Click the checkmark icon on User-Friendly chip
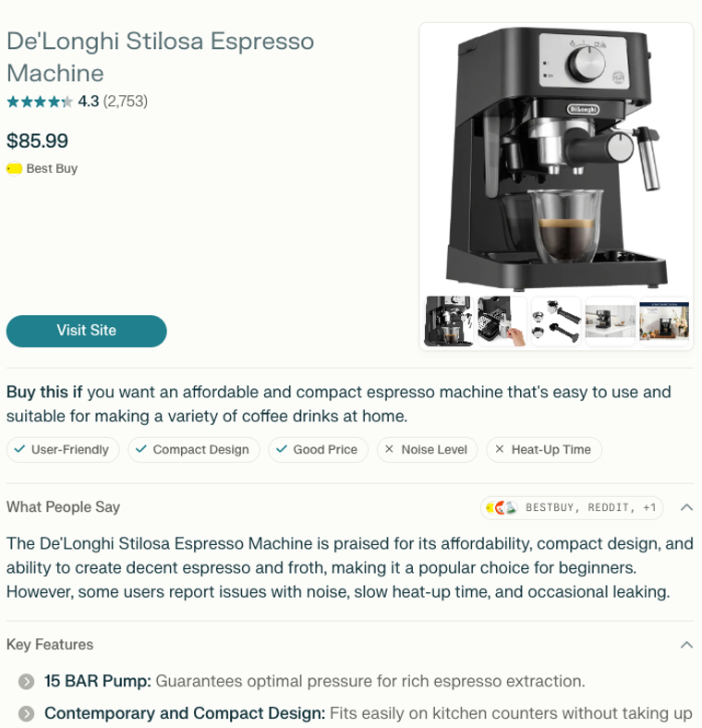This screenshot has height=728, width=702. (x=19, y=449)
